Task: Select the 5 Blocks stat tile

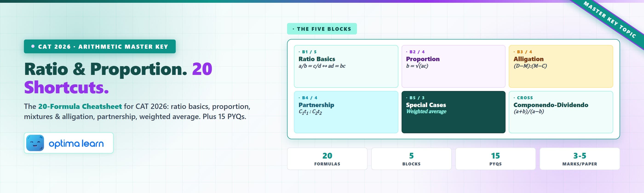Action: click(x=411, y=159)
